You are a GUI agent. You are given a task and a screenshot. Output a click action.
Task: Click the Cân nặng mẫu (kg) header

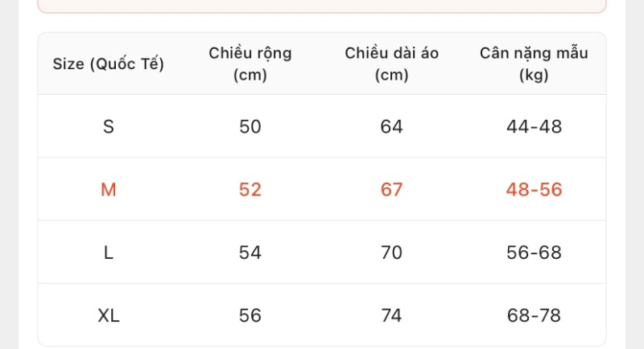(x=534, y=64)
